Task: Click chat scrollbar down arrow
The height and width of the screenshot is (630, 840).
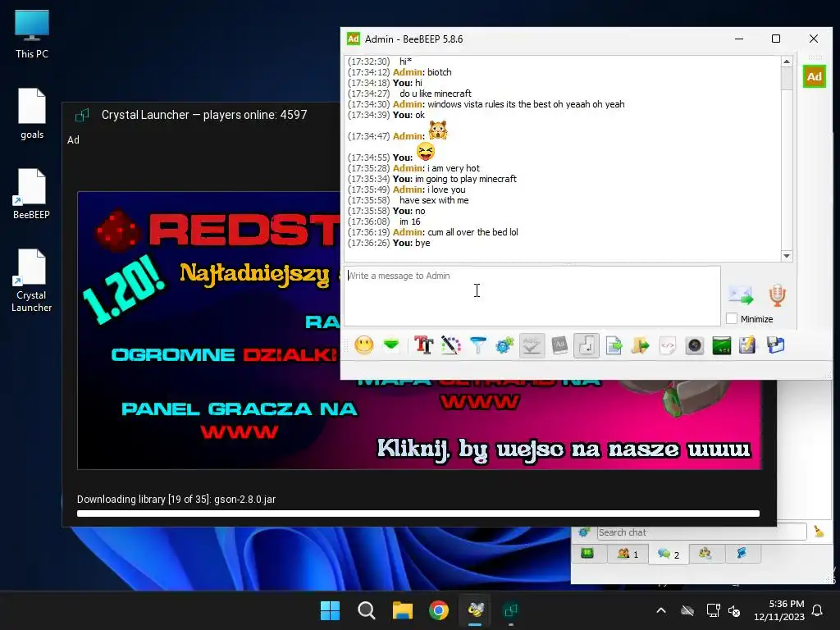Action: click(x=787, y=256)
